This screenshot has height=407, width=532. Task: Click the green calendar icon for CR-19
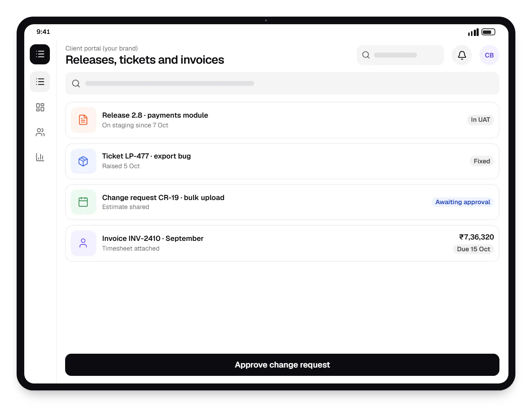[x=83, y=202]
